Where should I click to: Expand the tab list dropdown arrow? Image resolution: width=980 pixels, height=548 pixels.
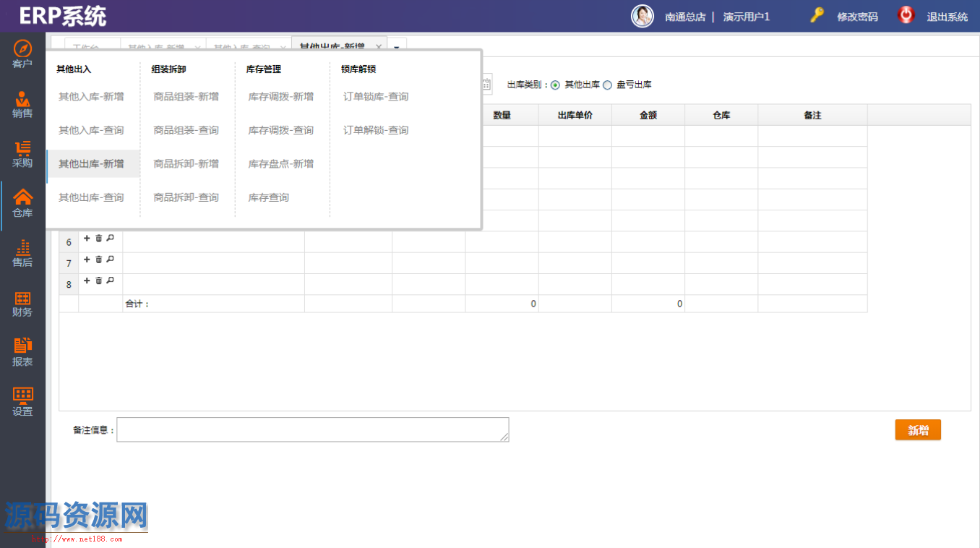[397, 47]
